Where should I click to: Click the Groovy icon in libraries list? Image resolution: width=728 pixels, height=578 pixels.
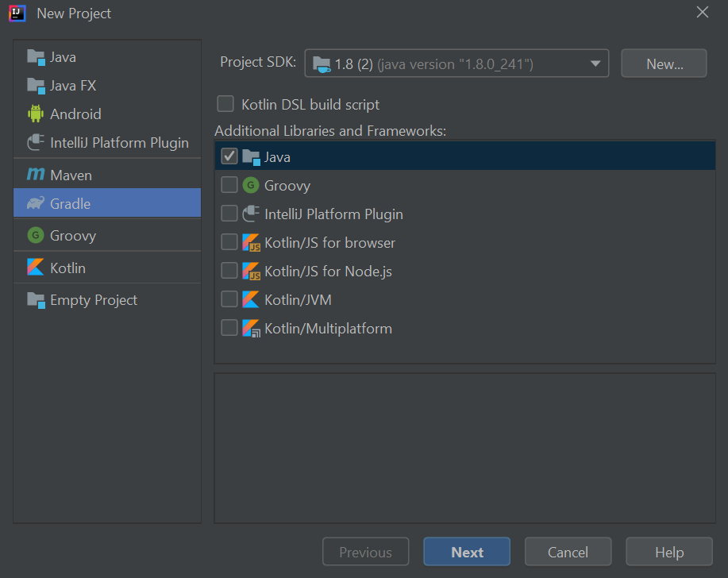(x=251, y=185)
